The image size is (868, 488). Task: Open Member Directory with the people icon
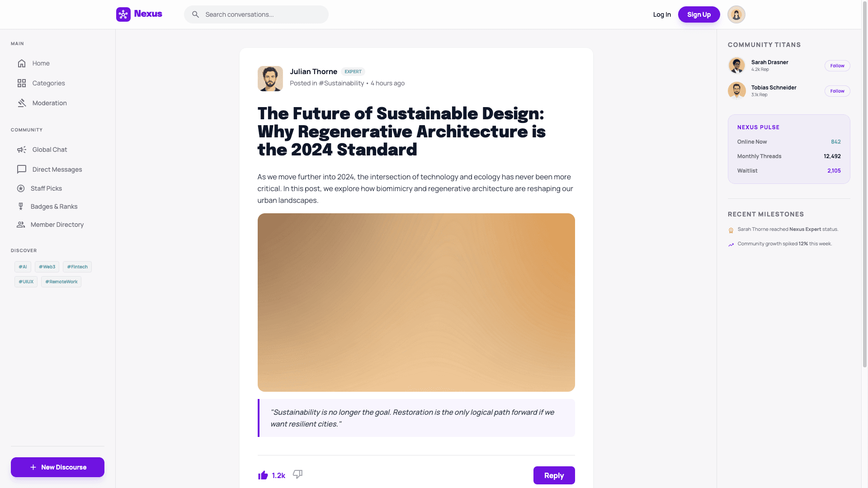tap(21, 225)
